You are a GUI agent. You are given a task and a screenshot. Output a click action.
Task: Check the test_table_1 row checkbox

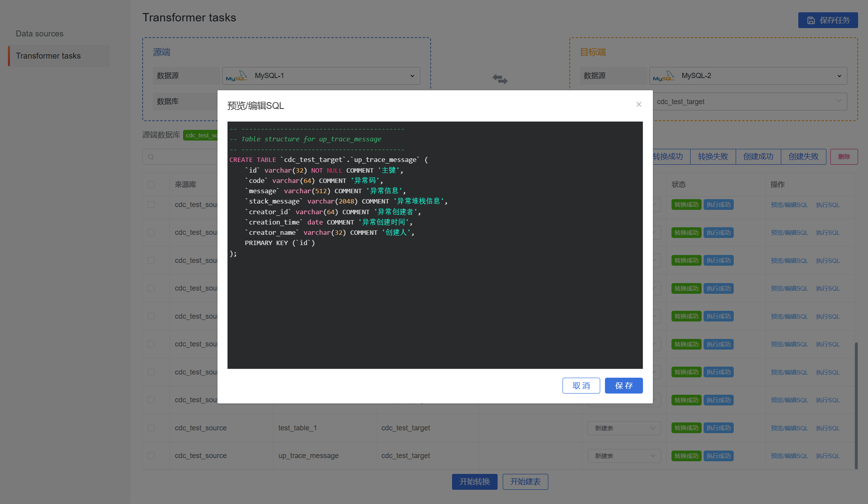tap(151, 428)
